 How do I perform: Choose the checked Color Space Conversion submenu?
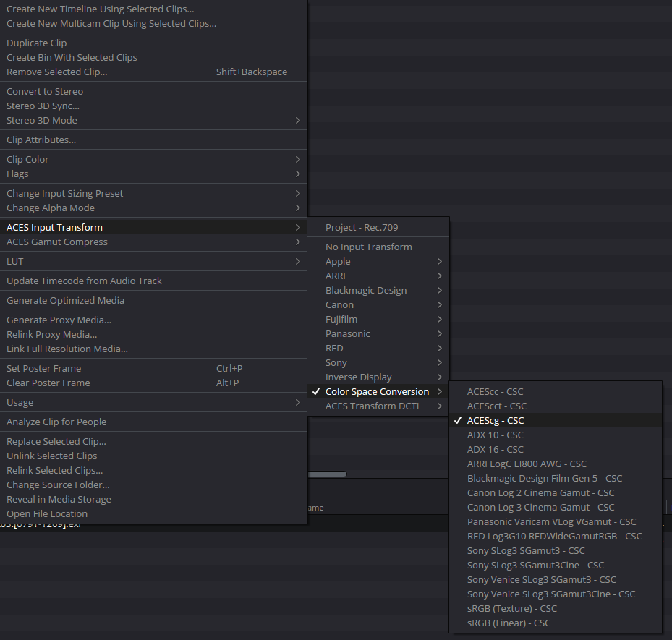tap(377, 391)
